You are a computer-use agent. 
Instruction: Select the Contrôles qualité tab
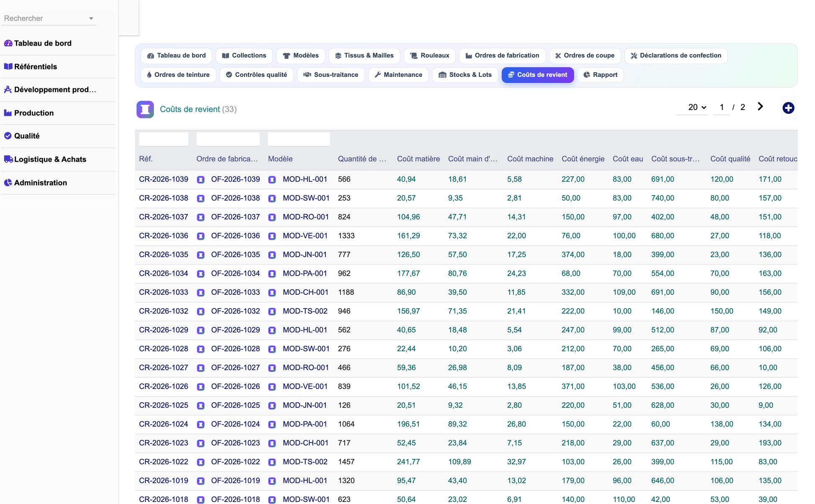pos(256,75)
